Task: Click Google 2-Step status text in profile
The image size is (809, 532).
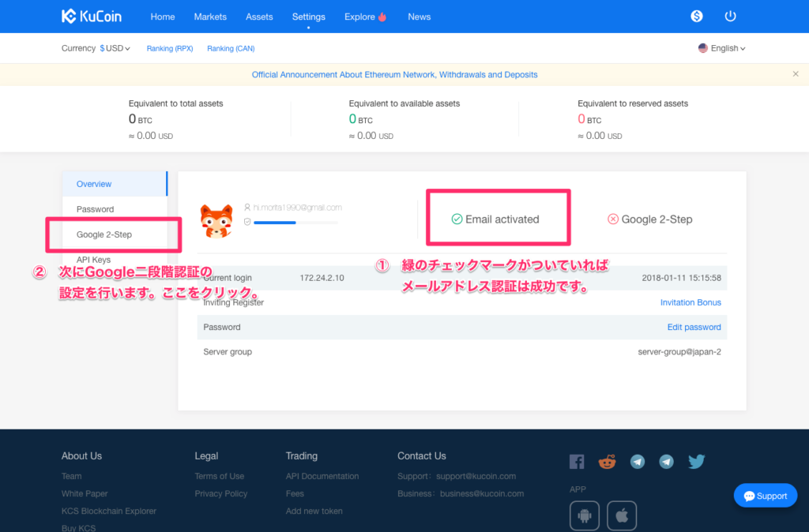Action: 657,219
